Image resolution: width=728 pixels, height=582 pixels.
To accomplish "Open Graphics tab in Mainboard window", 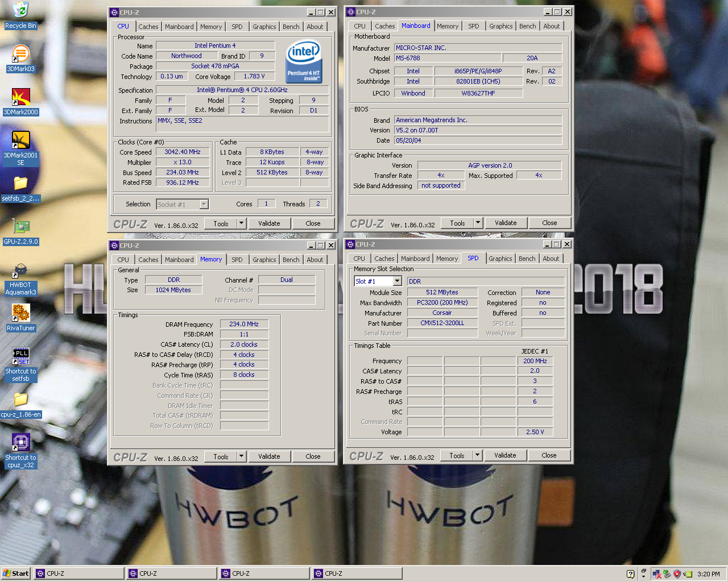I will [501, 26].
